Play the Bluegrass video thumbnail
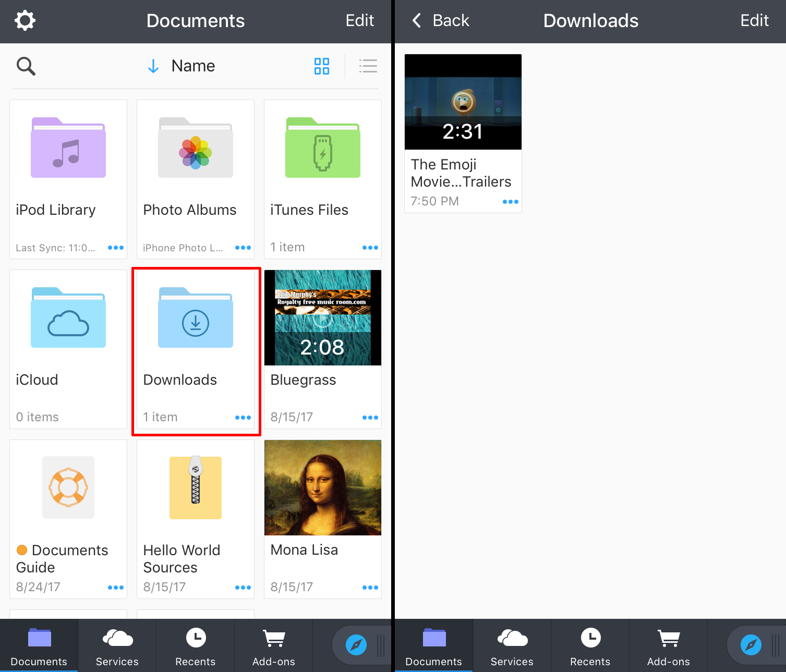The width and height of the screenshot is (786, 672). 323,317
